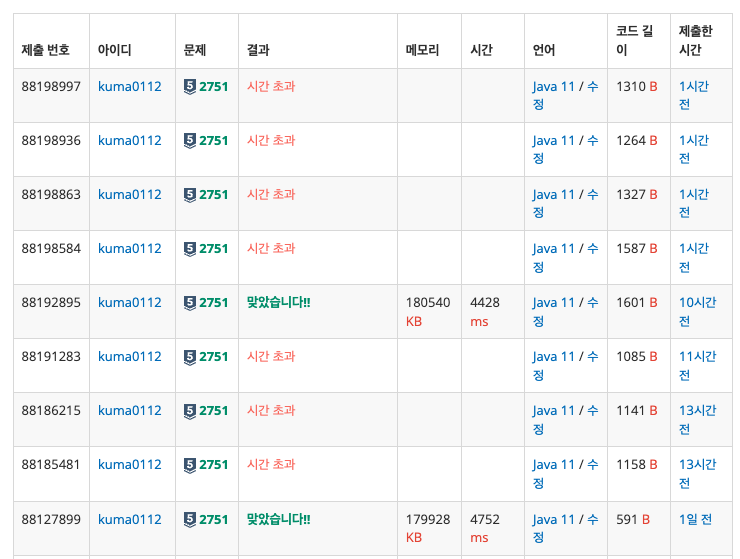Open kuma0112 profile in row 88198936

tap(130, 140)
